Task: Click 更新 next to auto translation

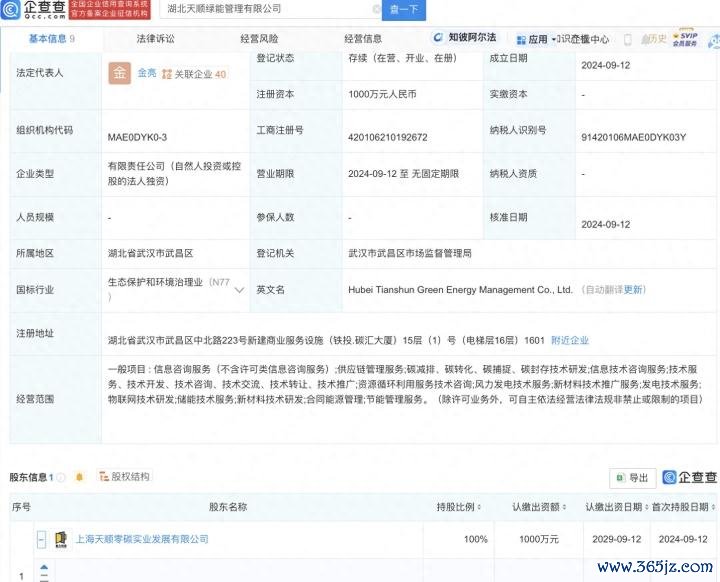Action: coord(632,289)
